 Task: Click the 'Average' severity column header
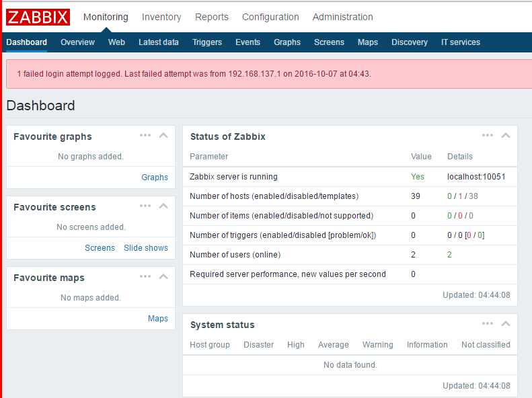[x=333, y=345]
